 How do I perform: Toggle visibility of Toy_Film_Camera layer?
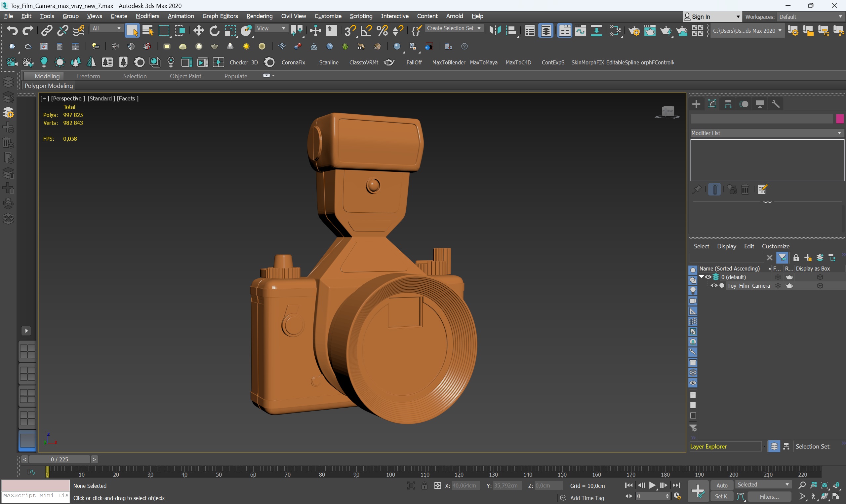coord(714,286)
